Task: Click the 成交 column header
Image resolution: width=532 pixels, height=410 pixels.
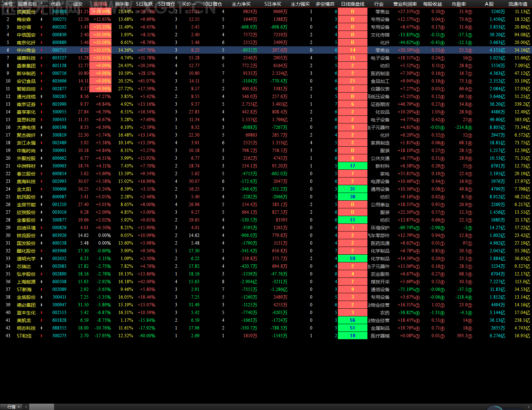Action: point(78,4)
